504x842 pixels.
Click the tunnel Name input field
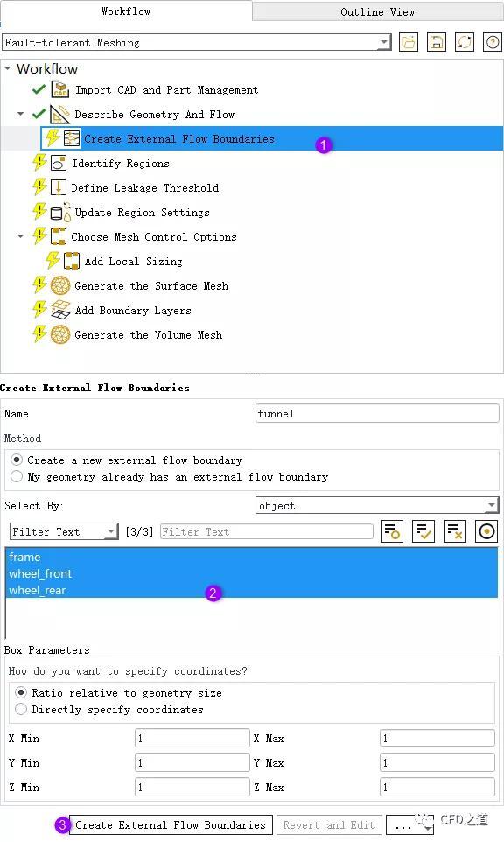(x=377, y=413)
